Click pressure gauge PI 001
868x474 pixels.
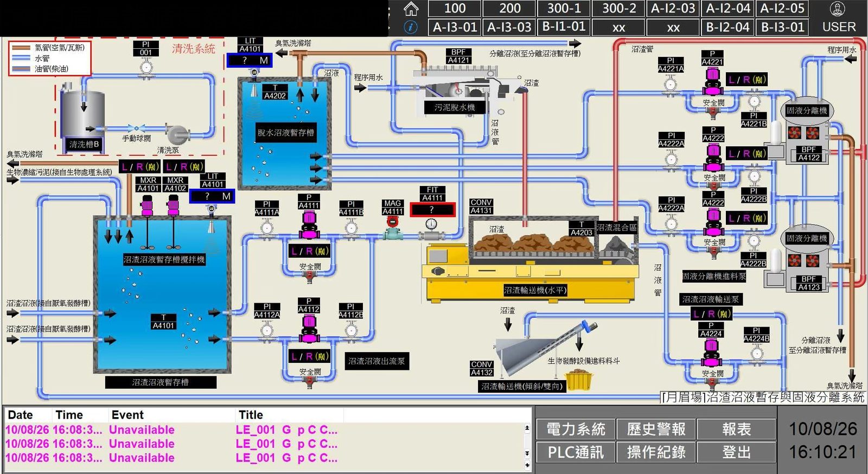pos(146,68)
